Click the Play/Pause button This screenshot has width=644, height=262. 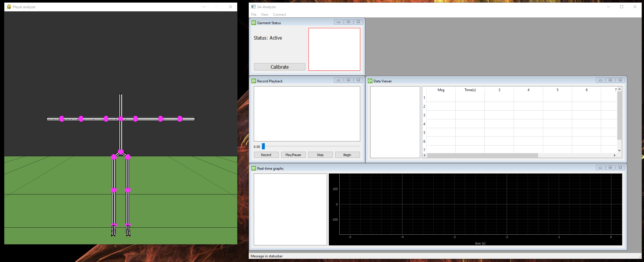pos(293,155)
